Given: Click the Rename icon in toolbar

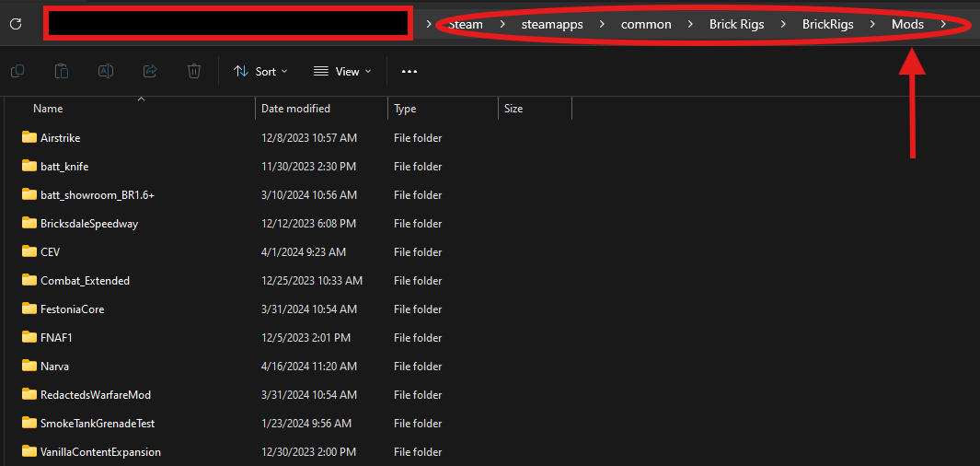Looking at the screenshot, I should (106, 71).
